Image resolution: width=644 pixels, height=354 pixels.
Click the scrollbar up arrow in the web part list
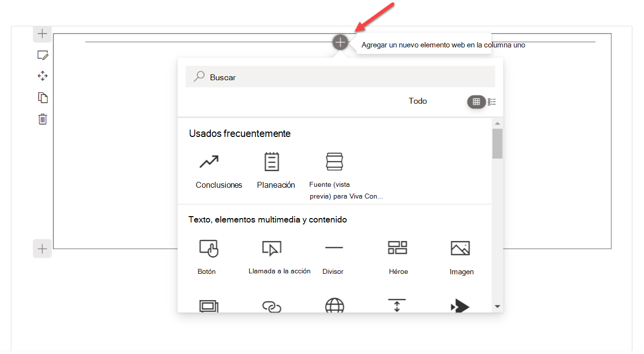(x=498, y=124)
